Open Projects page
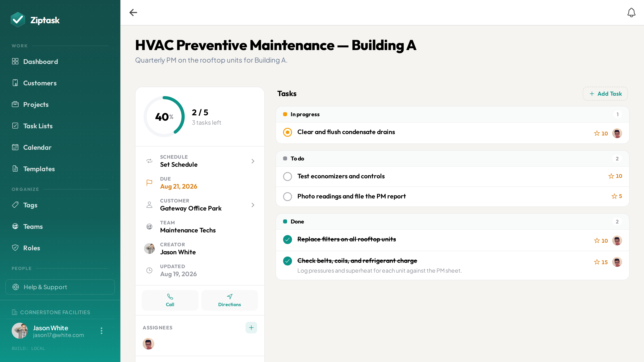The height and width of the screenshot is (362, 644). coord(60,104)
